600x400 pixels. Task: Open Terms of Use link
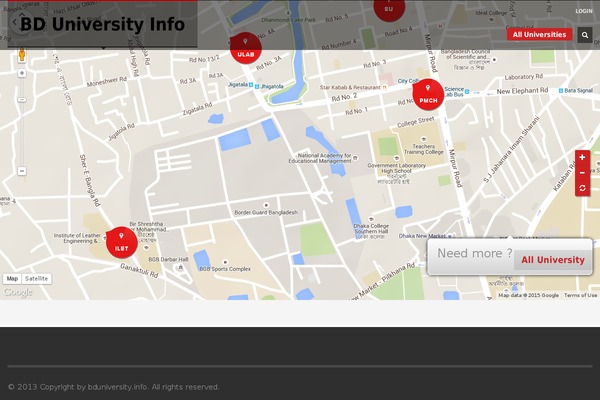coord(580,295)
